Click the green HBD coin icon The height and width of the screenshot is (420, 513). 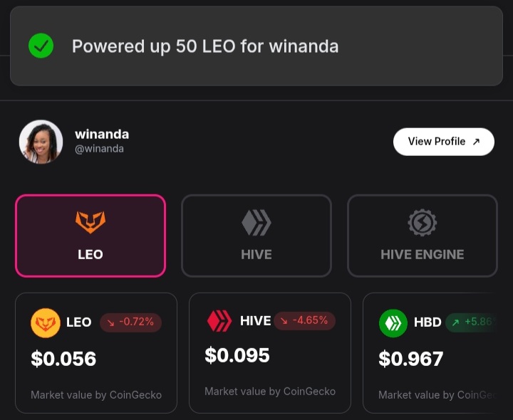point(393,322)
